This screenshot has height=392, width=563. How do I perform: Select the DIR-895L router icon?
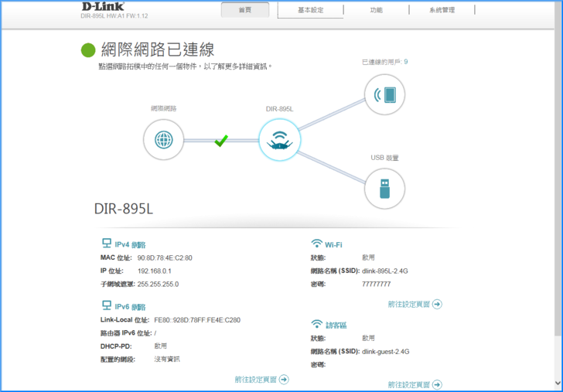[x=278, y=140]
